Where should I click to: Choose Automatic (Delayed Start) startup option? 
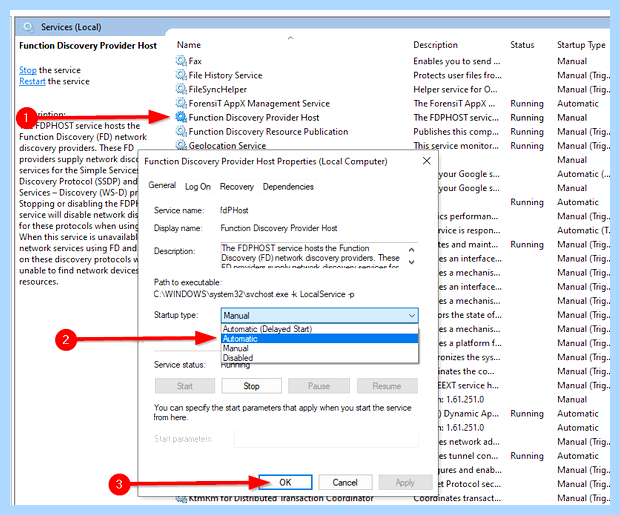click(319, 329)
